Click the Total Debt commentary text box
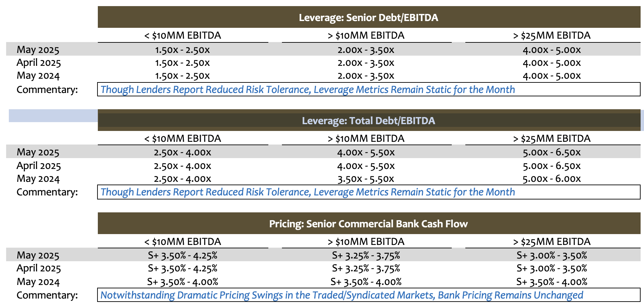 (x=369, y=192)
